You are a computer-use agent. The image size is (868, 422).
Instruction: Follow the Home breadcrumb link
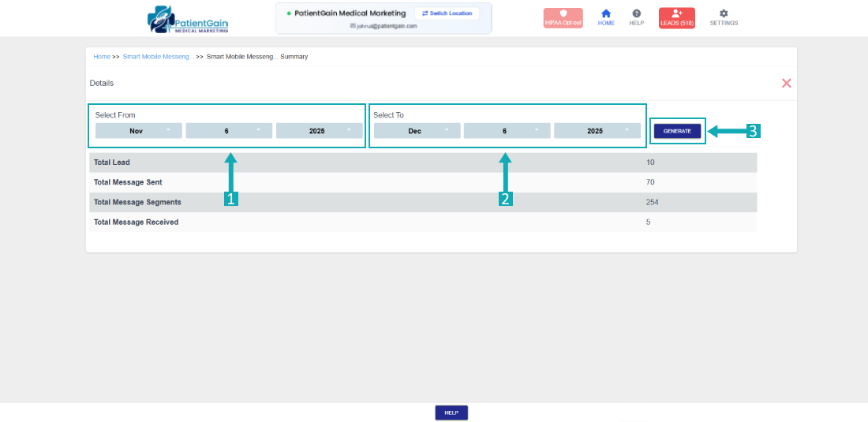(x=102, y=57)
